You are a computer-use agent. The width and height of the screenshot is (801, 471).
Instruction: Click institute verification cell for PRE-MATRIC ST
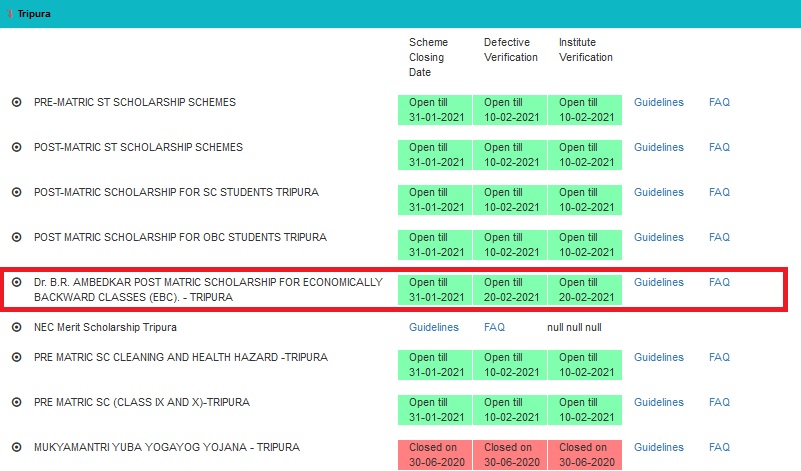click(x=585, y=110)
